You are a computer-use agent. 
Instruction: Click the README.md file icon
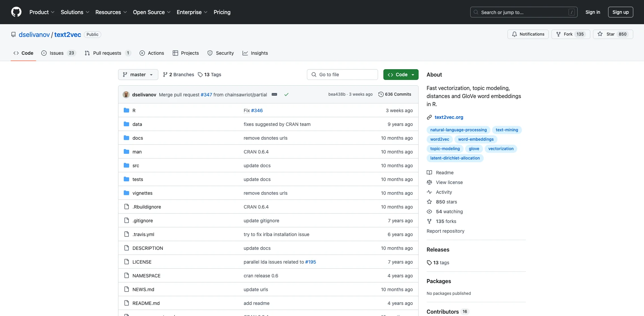126,303
